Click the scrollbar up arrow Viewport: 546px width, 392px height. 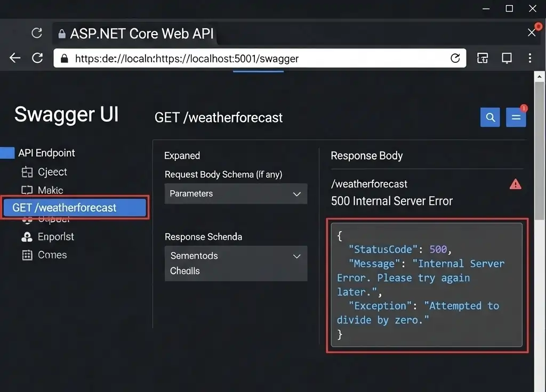[x=540, y=77]
